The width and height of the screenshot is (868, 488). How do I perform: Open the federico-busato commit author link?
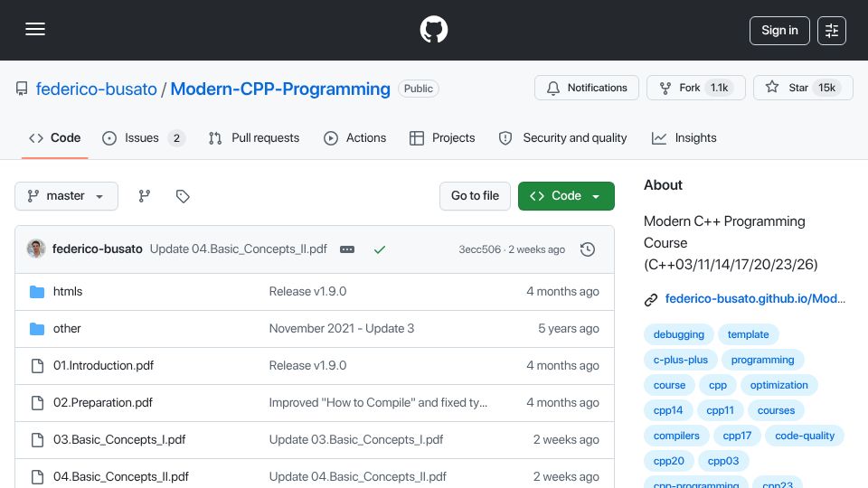pyautogui.click(x=98, y=249)
